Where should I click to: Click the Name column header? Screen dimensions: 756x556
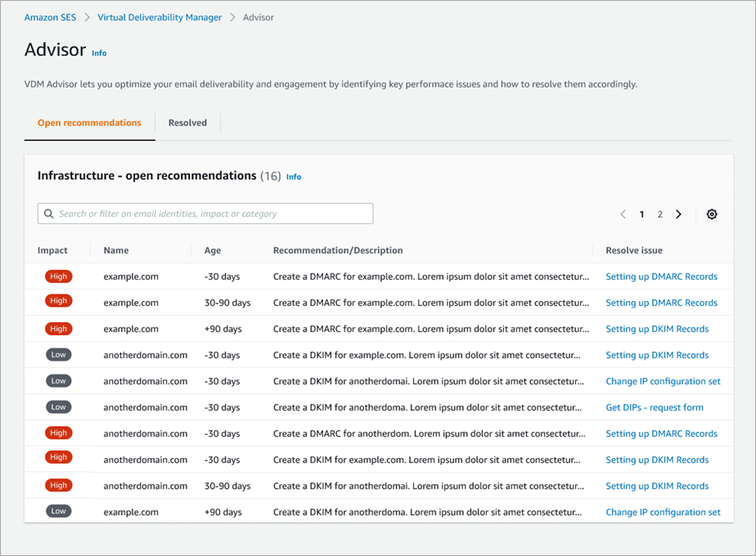116,250
